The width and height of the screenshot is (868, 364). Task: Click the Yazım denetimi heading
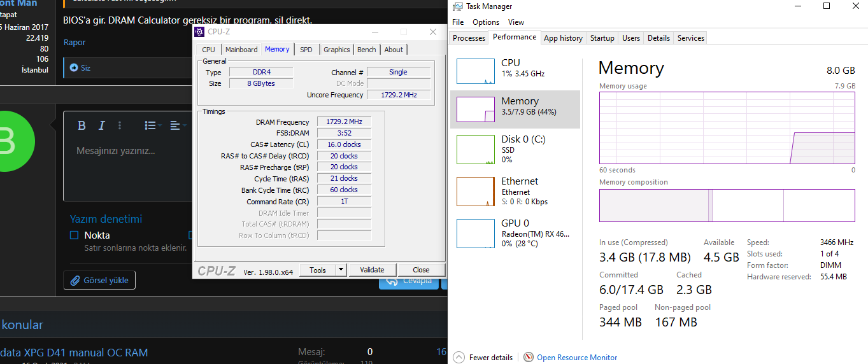tap(106, 219)
